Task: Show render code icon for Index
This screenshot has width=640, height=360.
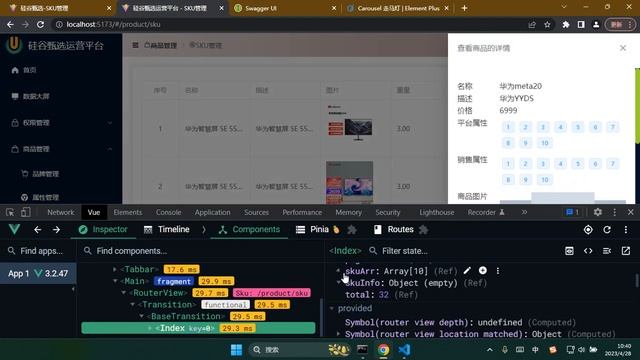Action: [x=588, y=251]
